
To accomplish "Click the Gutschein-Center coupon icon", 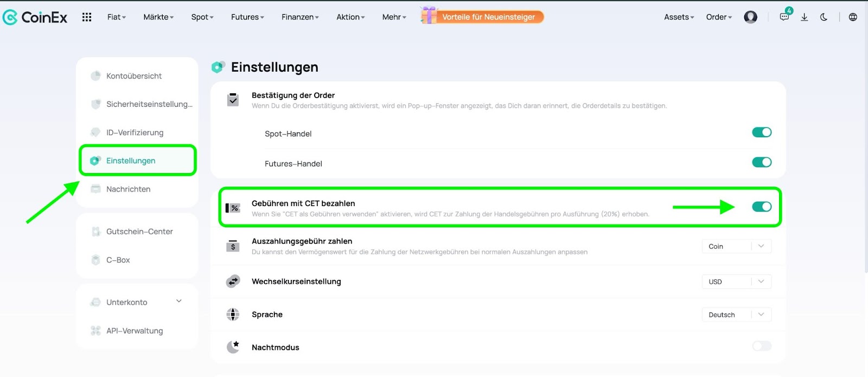I will pyautogui.click(x=95, y=231).
